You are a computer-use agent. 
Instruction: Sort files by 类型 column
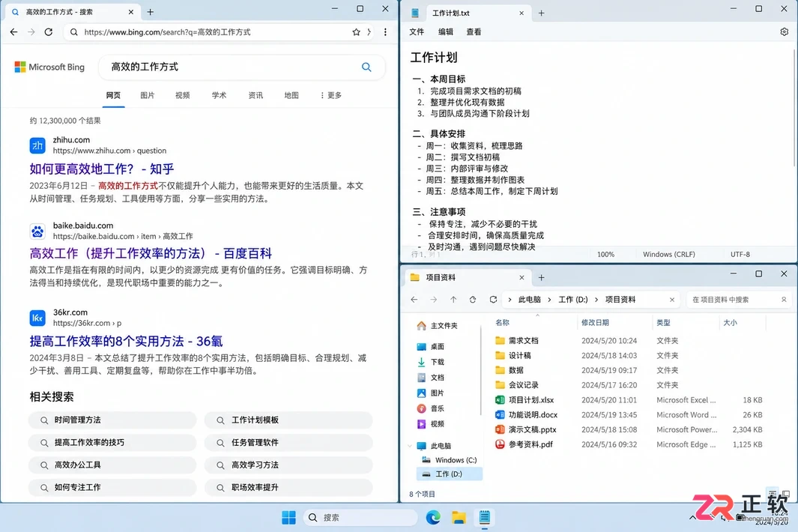[663, 322]
